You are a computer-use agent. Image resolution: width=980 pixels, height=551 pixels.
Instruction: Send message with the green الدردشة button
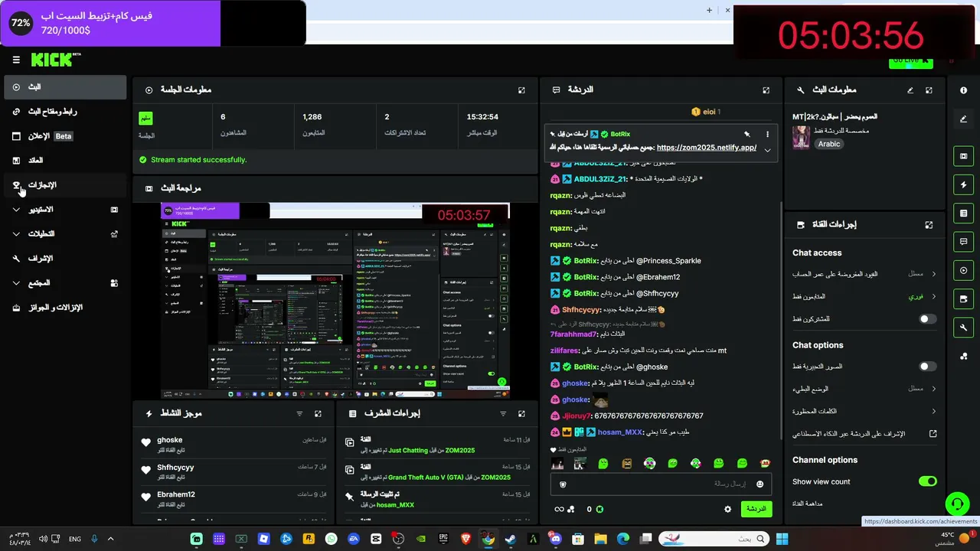pyautogui.click(x=756, y=509)
